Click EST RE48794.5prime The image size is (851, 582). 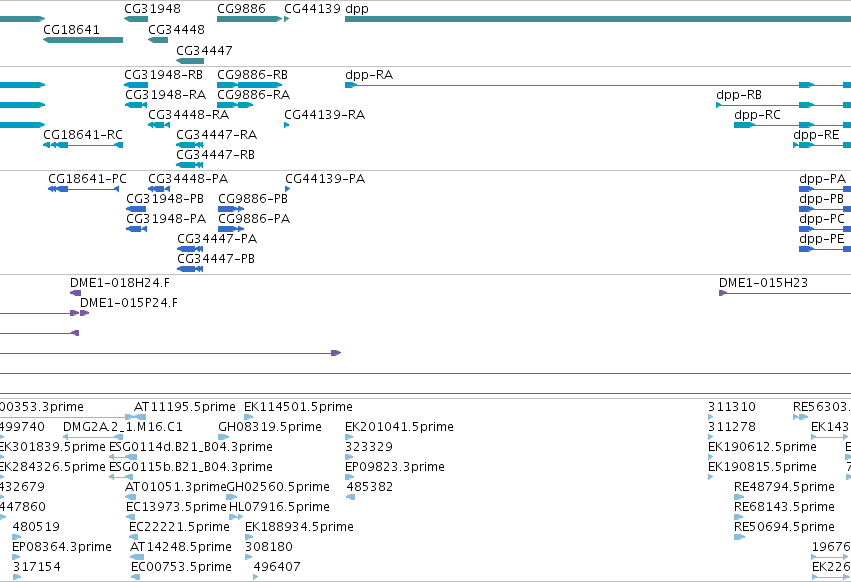(784, 487)
